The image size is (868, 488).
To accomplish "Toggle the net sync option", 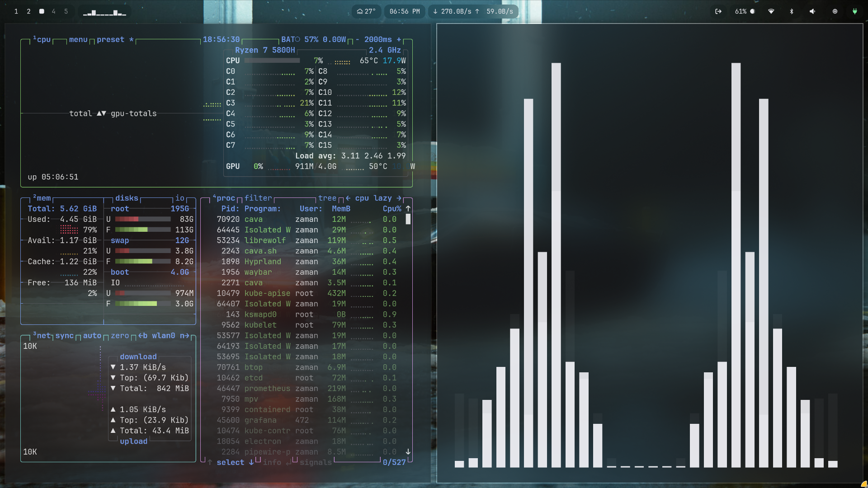I will point(64,336).
